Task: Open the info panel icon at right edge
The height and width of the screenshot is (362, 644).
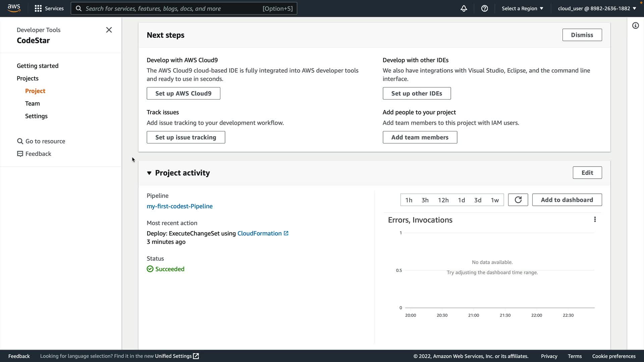Action: coord(635,25)
